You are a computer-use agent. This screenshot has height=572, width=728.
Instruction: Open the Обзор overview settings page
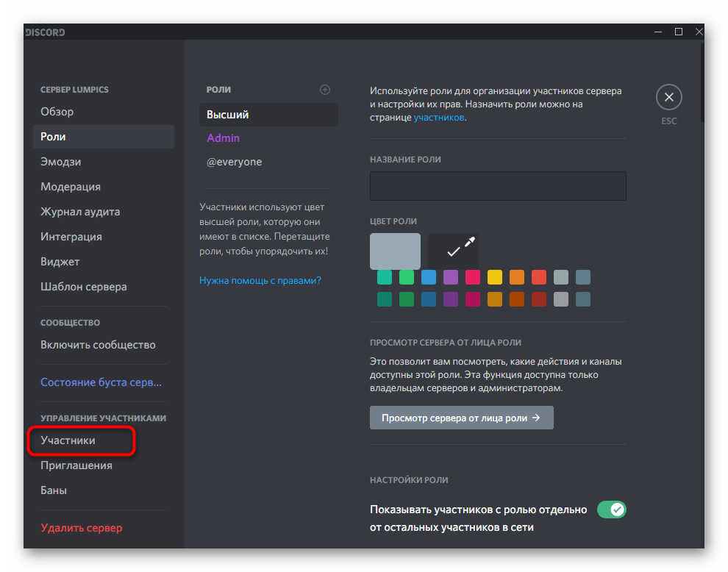coord(57,112)
